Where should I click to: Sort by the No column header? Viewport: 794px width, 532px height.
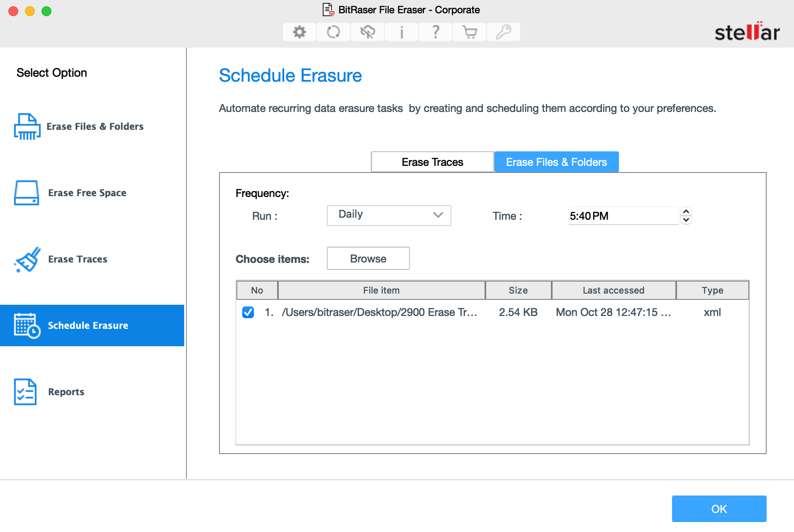point(257,290)
